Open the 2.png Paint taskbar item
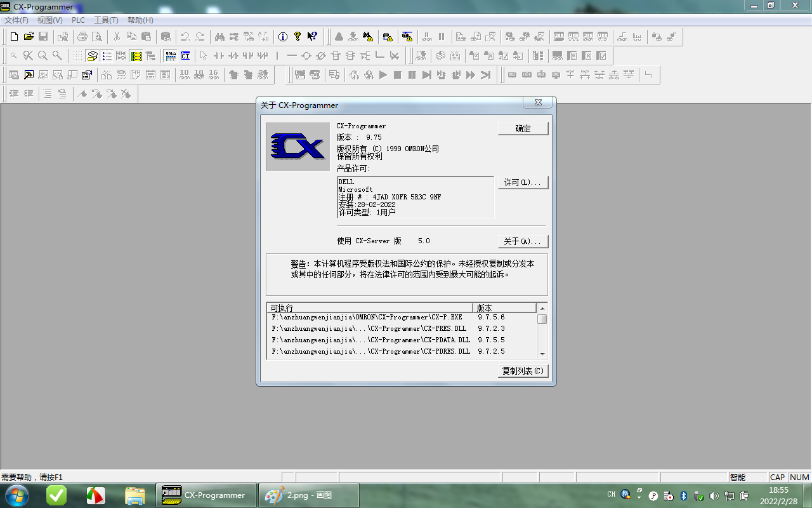Image resolution: width=812 pixels, height=508 pixels. click(309, 495)
